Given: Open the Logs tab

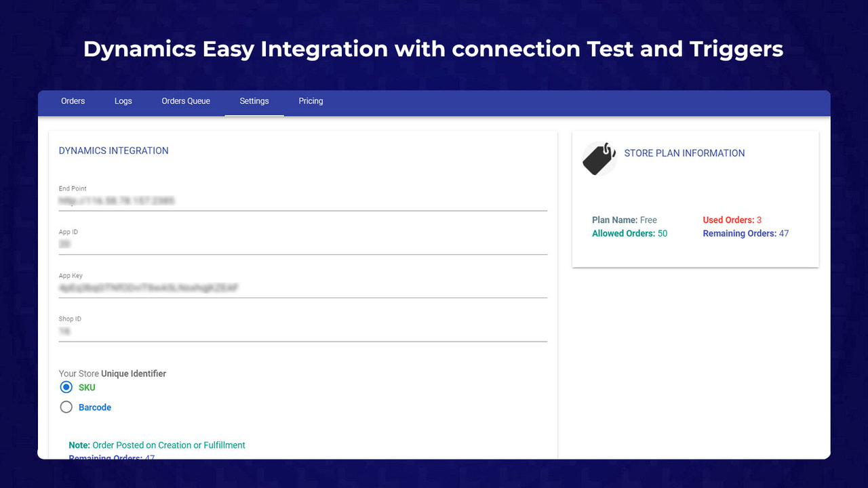Looking at the screenshot, I should coord(123,101).
